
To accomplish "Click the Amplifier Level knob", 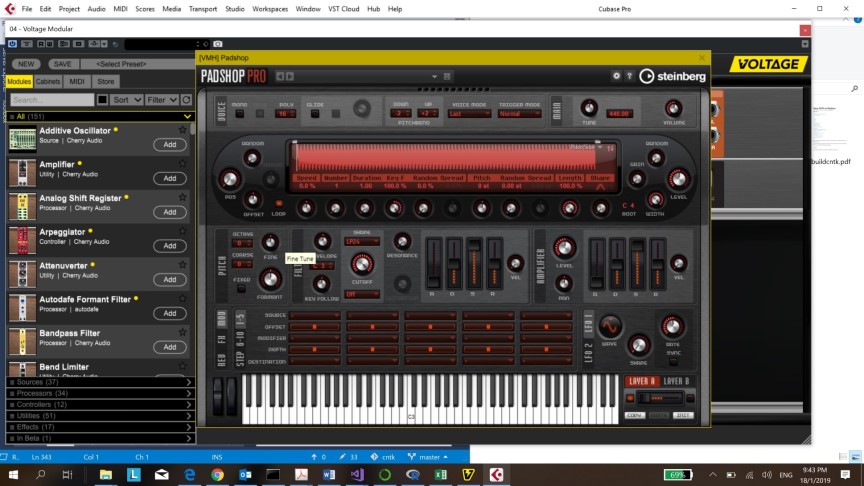I will pos(564,248).
